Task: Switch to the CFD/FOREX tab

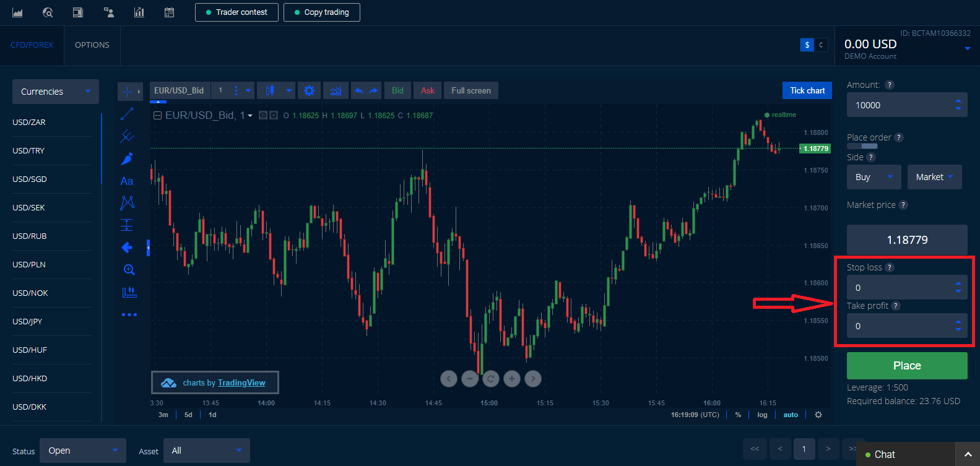Action: [32, 45]
